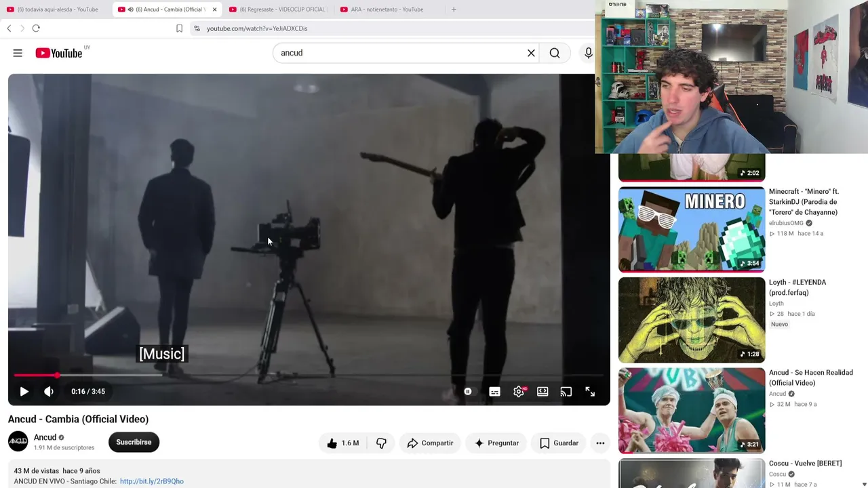The width and height of the screenshot is (868, 488).
Task: Open "Coscu - Vuelve [BERET]" title
Action: [x=805, y=464]
